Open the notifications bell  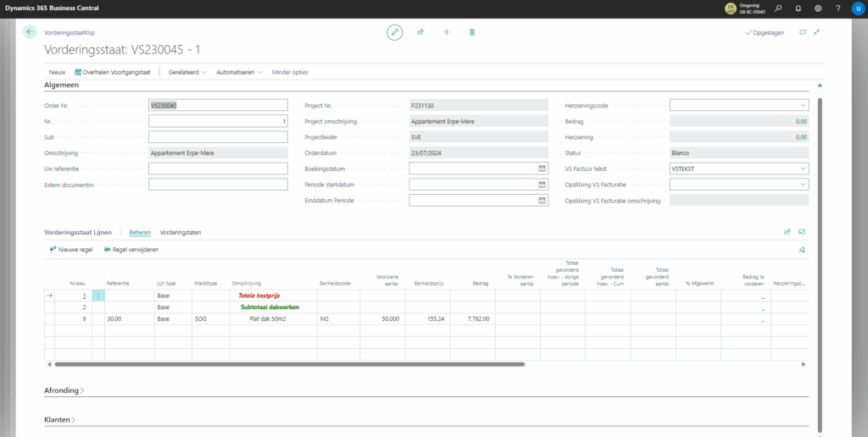click(x=798, y=8)
